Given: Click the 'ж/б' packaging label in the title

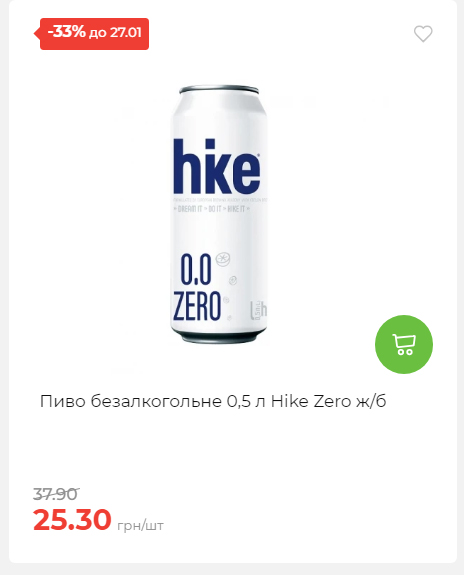Looking at the screenshot, I should point(371,401).
